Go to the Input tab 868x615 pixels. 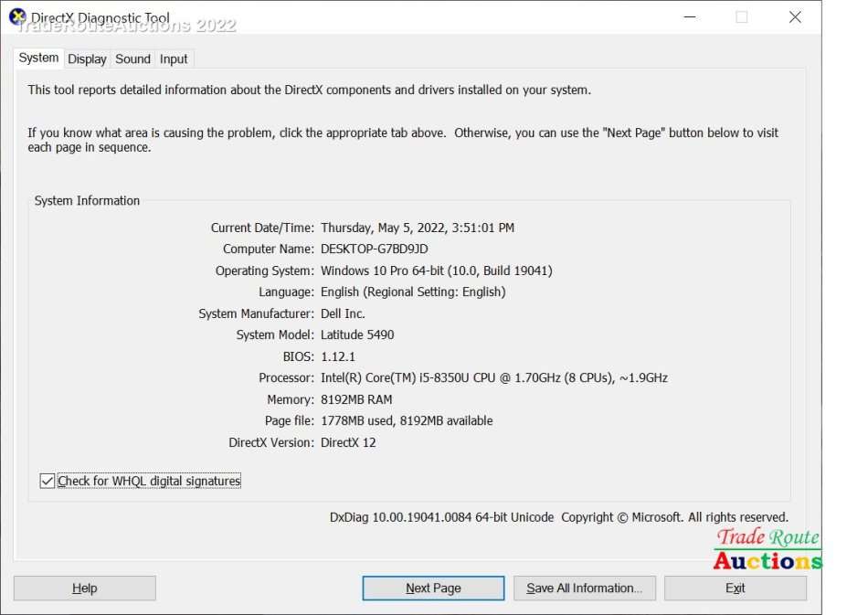point(174,58)
